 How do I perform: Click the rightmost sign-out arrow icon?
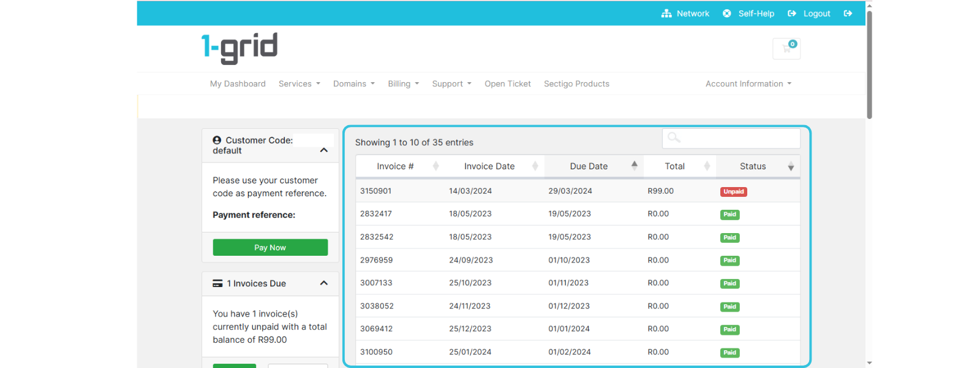848,13
